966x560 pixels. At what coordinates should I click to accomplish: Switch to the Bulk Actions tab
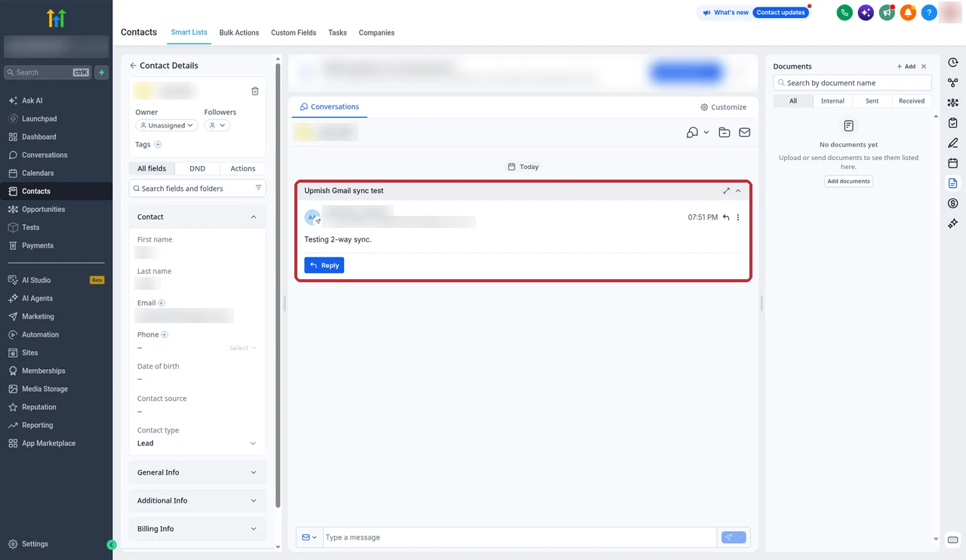239,32
